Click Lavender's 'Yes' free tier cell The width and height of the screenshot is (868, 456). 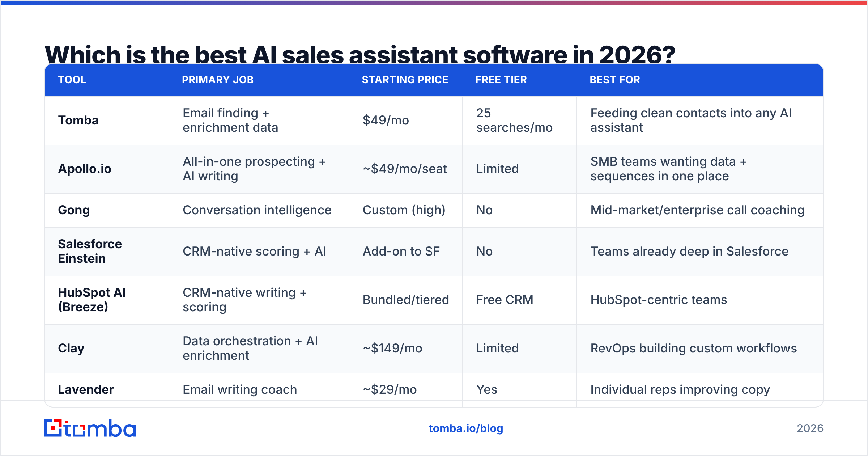pyautogui.click(x=520, y=390)
